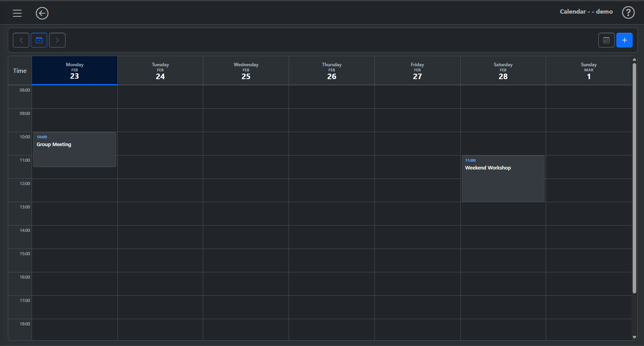Click the calendar scrollbar thumb
The height and width of the screenshot is (346, 644).
tap(634, 178)
